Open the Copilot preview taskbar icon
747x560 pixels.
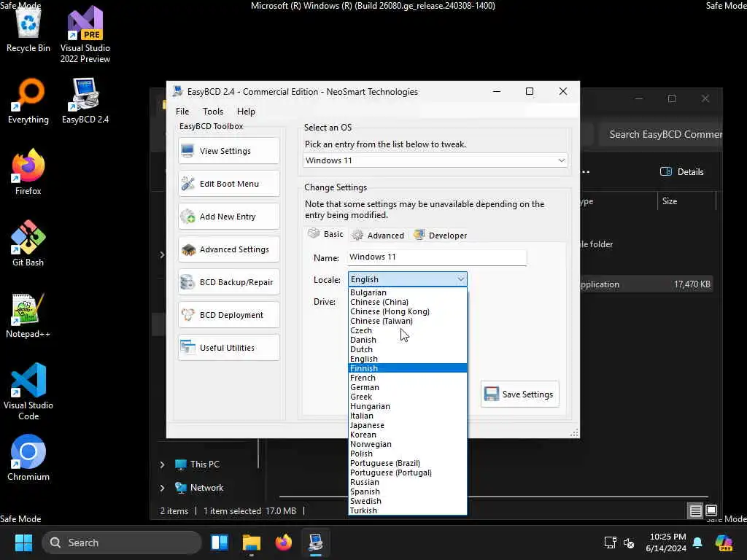[724, 542]
